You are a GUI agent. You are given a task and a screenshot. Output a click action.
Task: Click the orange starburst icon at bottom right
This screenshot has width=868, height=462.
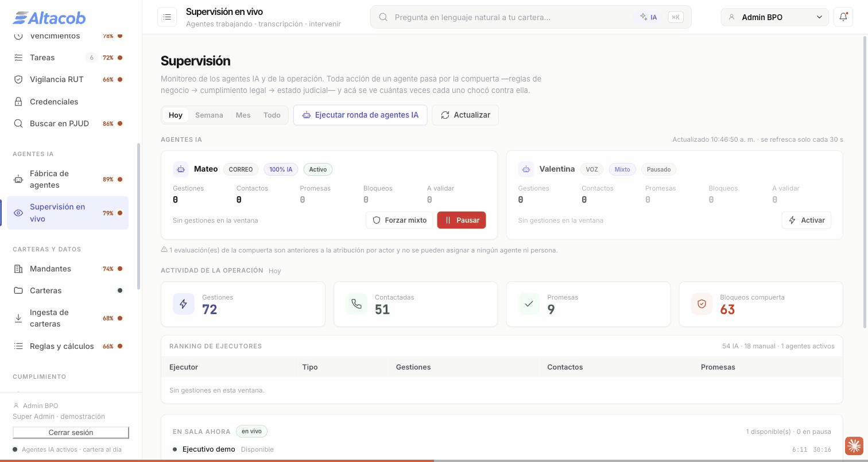[854, 445]
